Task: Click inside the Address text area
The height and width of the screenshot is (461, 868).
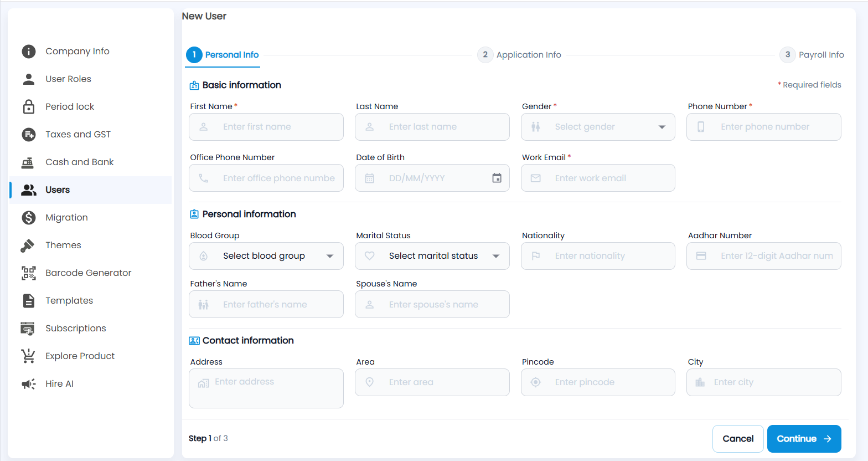Action: pos(266,388)
